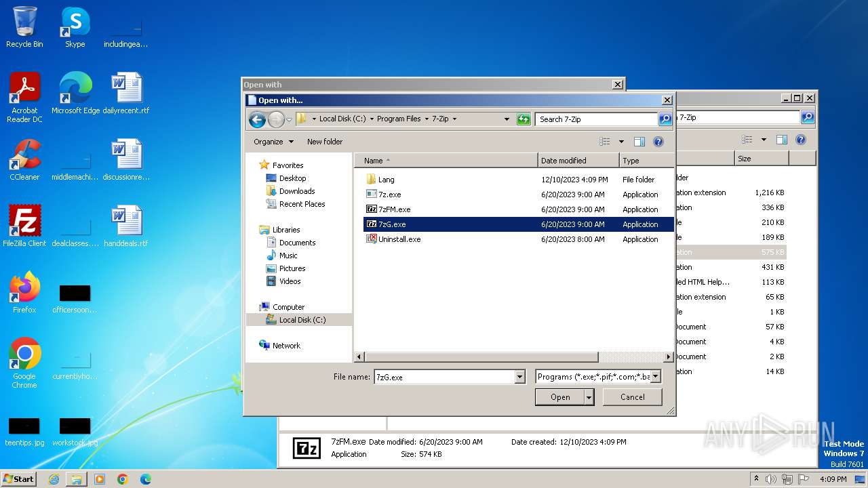Open Acrobat Reader DC shortcut
Image resolution: width=868 pixels, height=488 pixels.
click(x=24, y=98)
